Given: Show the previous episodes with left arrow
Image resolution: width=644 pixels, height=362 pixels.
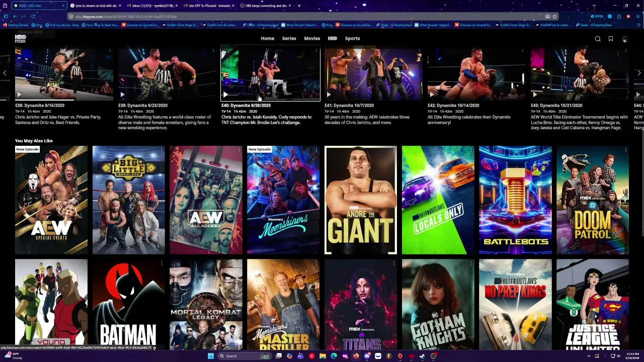Looking at the screenshot, I should (5, 73).
